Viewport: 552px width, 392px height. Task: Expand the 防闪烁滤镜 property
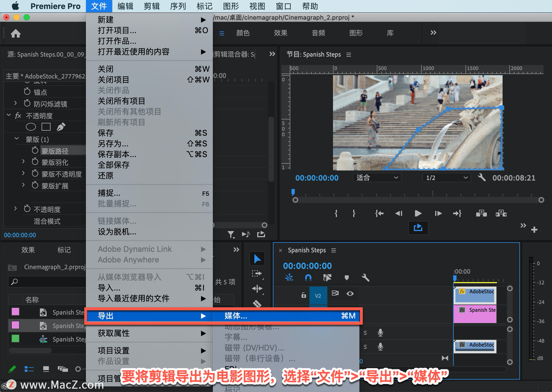click(16, 103)
